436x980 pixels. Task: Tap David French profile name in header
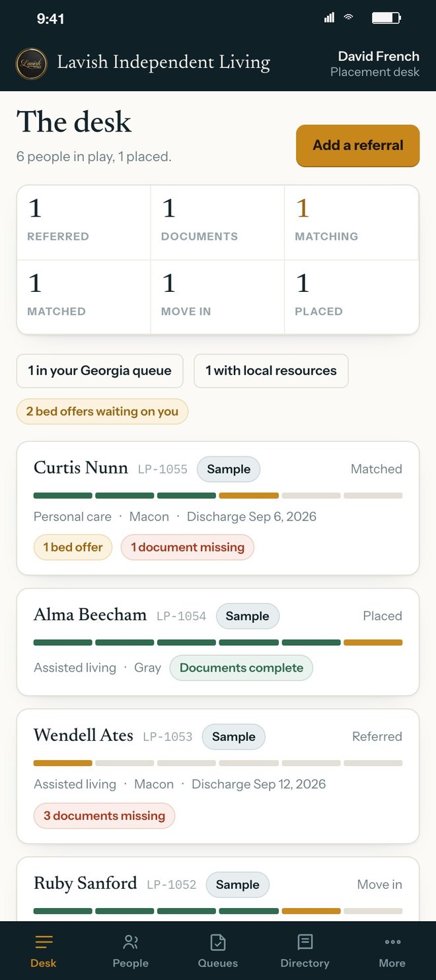pos(379,56)
